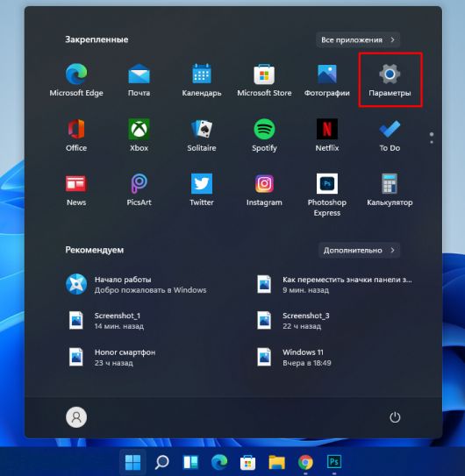Open the Калькулятор app

390,189
